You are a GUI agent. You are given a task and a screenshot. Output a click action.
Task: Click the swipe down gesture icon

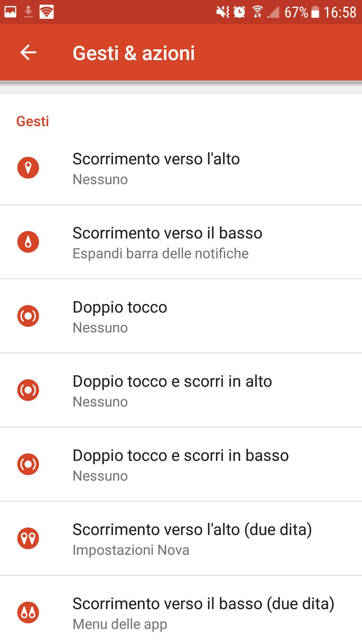[28, 242]
